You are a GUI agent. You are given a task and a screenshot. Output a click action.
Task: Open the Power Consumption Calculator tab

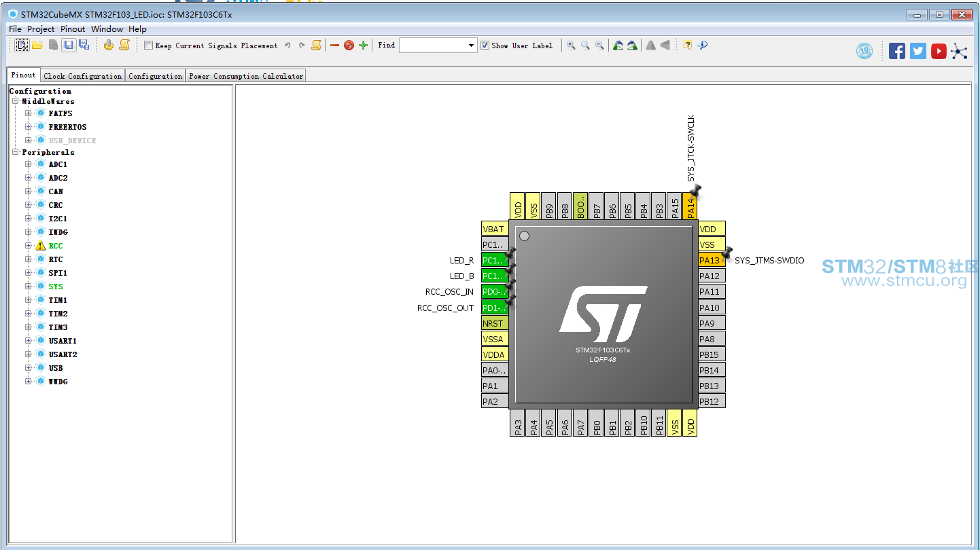coord(246,76)
